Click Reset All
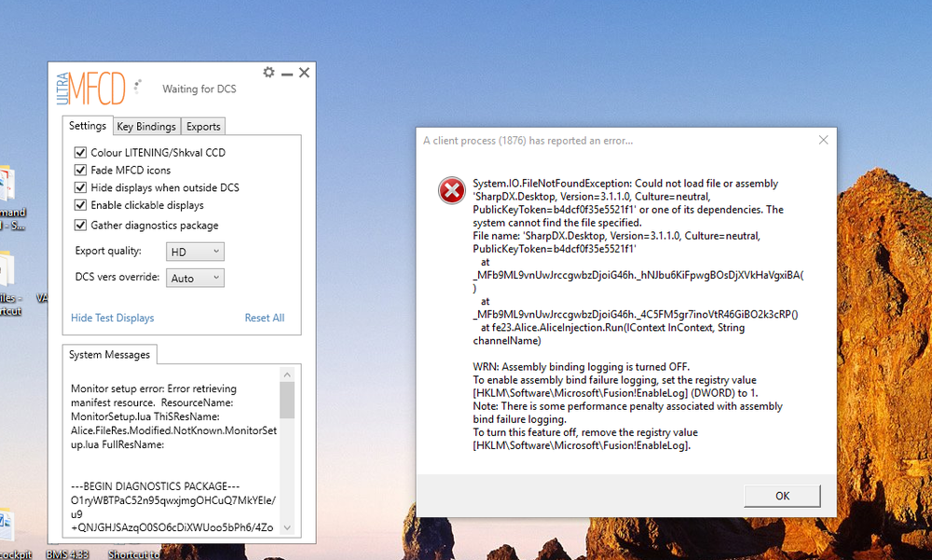The width and height of the screenshot is (932, 560). (264, 317)
